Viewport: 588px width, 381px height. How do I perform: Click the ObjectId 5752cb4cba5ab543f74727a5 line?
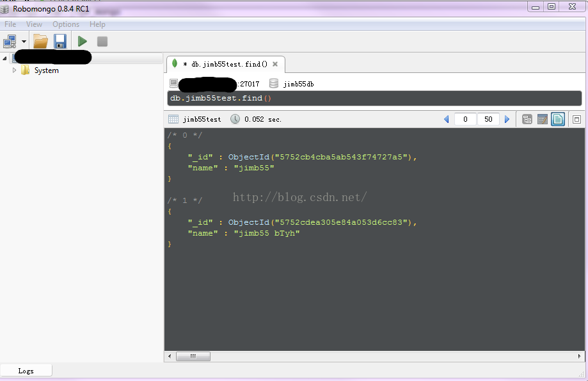[x=302, y=157]
